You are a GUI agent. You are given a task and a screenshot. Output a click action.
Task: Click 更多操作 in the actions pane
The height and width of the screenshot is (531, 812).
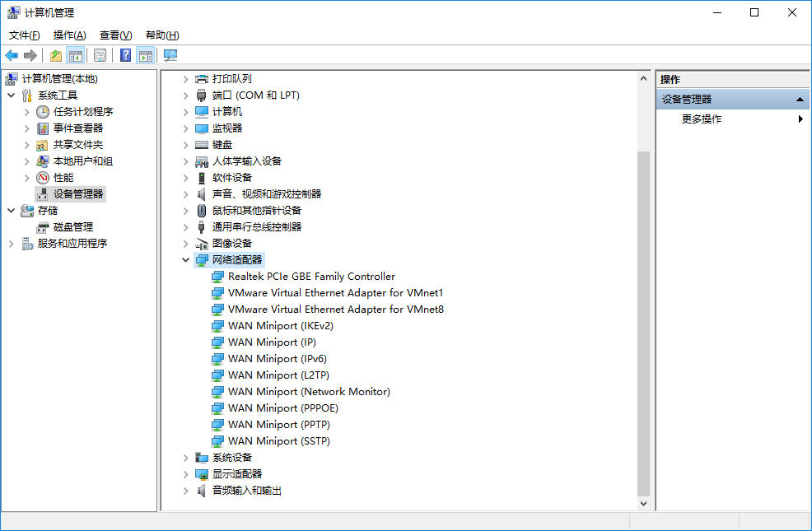[x=702, y=119]
